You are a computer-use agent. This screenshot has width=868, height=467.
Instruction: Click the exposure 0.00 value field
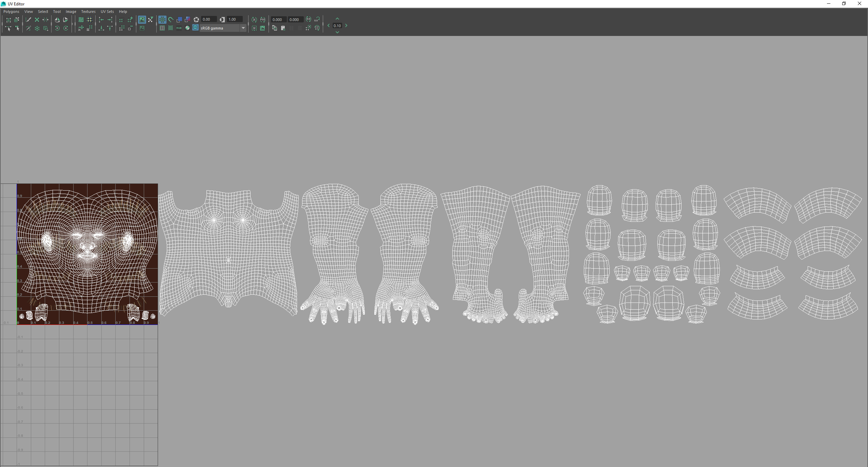pos(209,20)
